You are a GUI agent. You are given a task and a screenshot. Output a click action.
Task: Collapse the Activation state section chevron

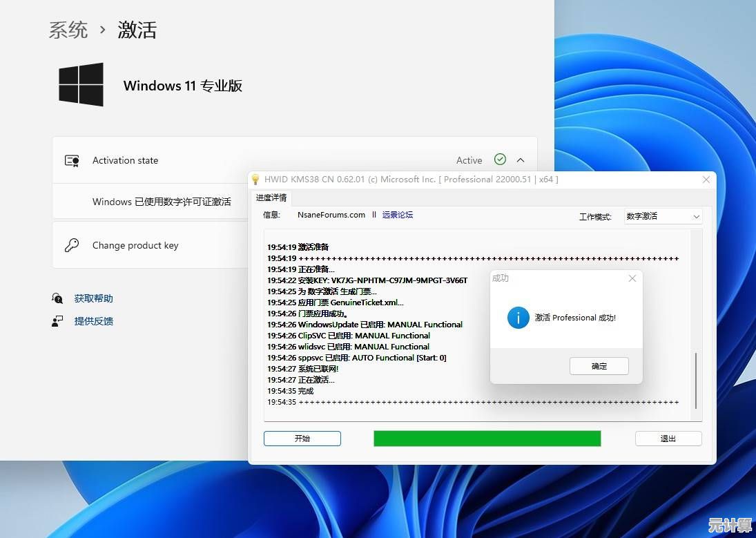[x=521, y=160]
